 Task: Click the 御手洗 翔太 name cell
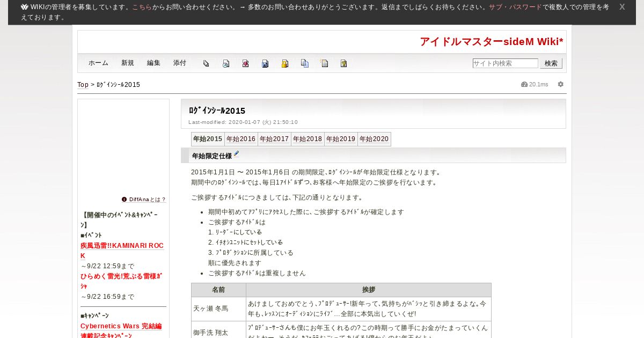(x=218, y=332)
